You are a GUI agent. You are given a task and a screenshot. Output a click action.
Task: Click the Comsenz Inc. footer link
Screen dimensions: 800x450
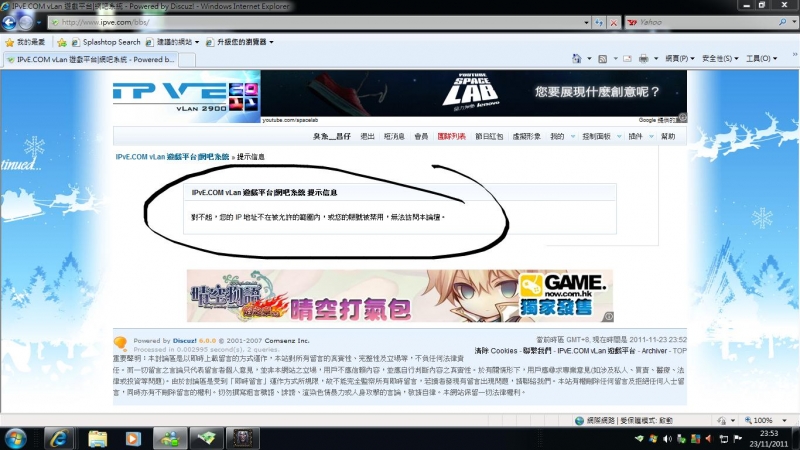285,340
